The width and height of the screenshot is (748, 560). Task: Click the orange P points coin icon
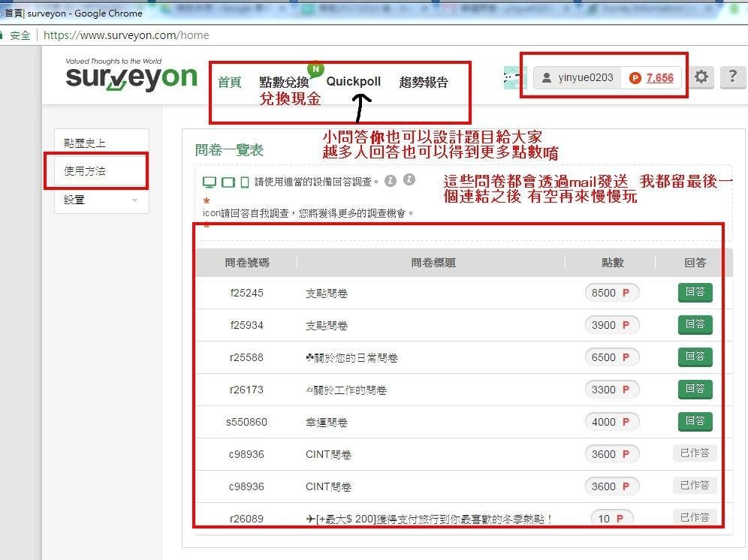tap(635, 78)
